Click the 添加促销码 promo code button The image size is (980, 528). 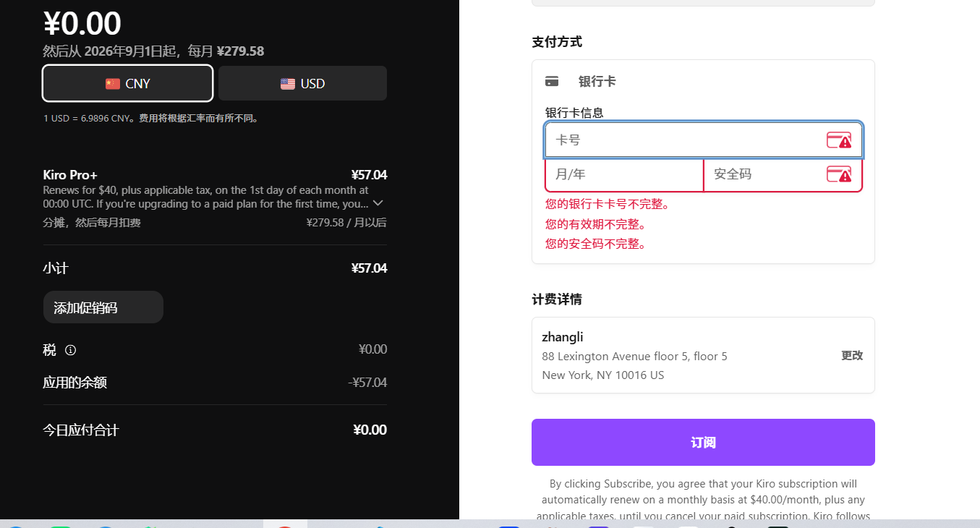(103, 307)
